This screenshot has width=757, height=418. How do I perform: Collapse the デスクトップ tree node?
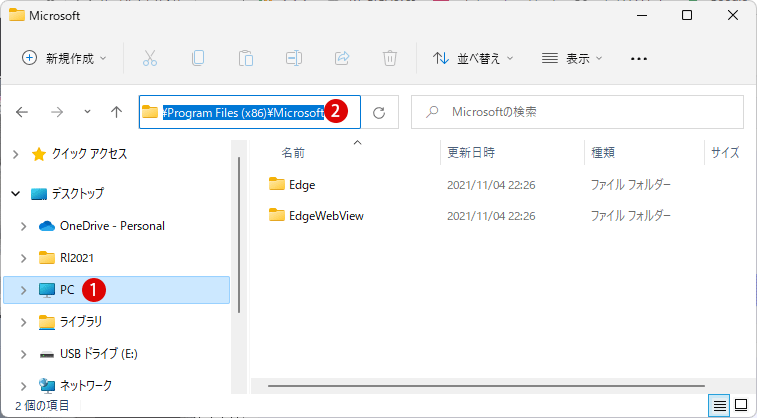tap(15, 194)
